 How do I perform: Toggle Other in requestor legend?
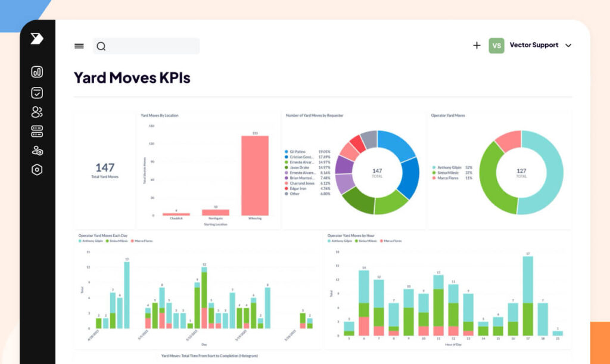click(307, 194)
